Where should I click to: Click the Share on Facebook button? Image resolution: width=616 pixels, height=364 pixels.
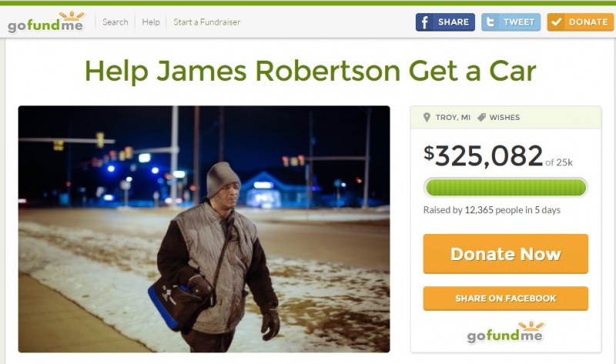[506, 299]
